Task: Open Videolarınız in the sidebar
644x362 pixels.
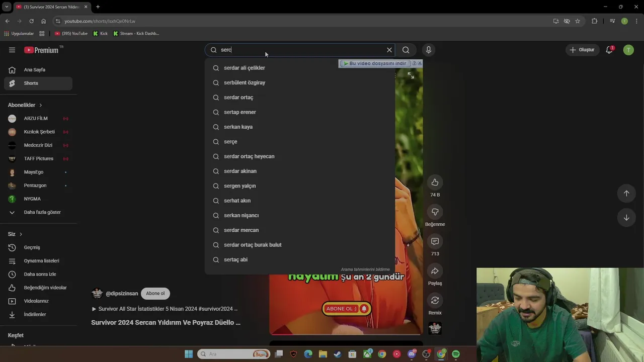Action: pos(38,301)
